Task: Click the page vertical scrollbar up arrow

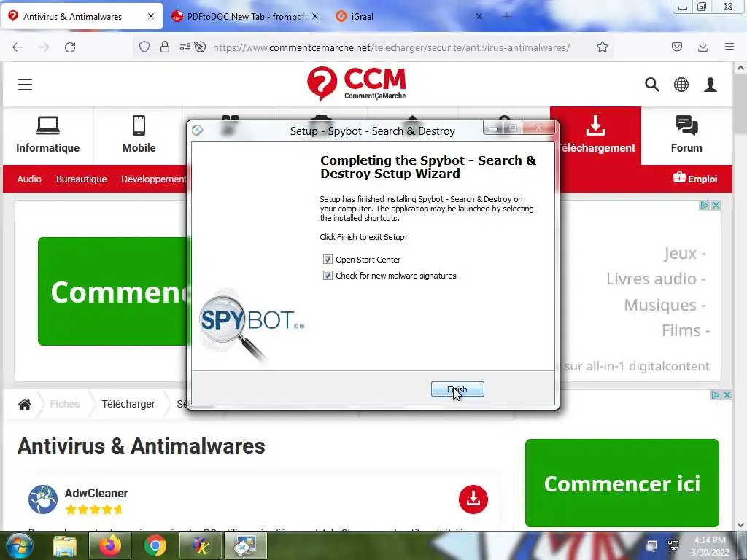Action: (x=740, y=68)
